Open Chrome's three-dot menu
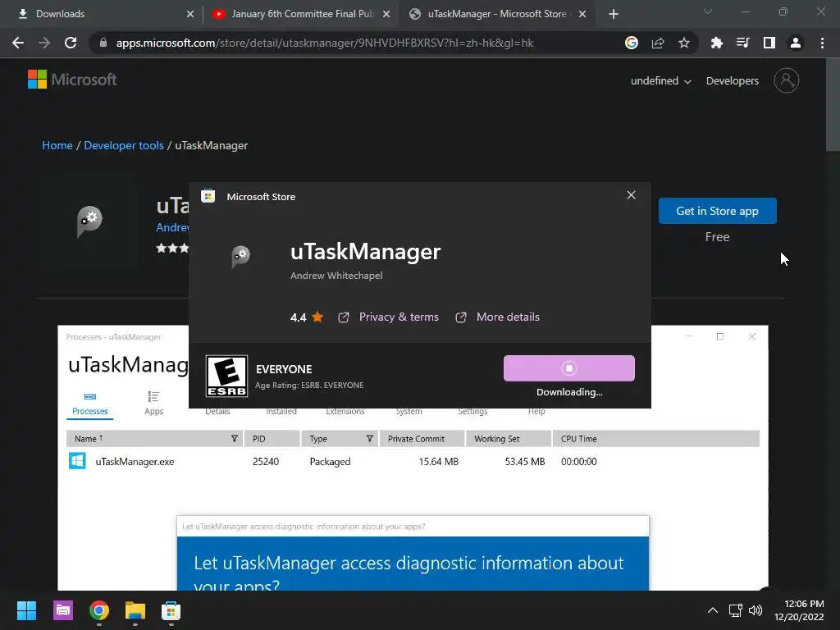The image size is (840, 630). pyautogui.click(x=822, y=43)
